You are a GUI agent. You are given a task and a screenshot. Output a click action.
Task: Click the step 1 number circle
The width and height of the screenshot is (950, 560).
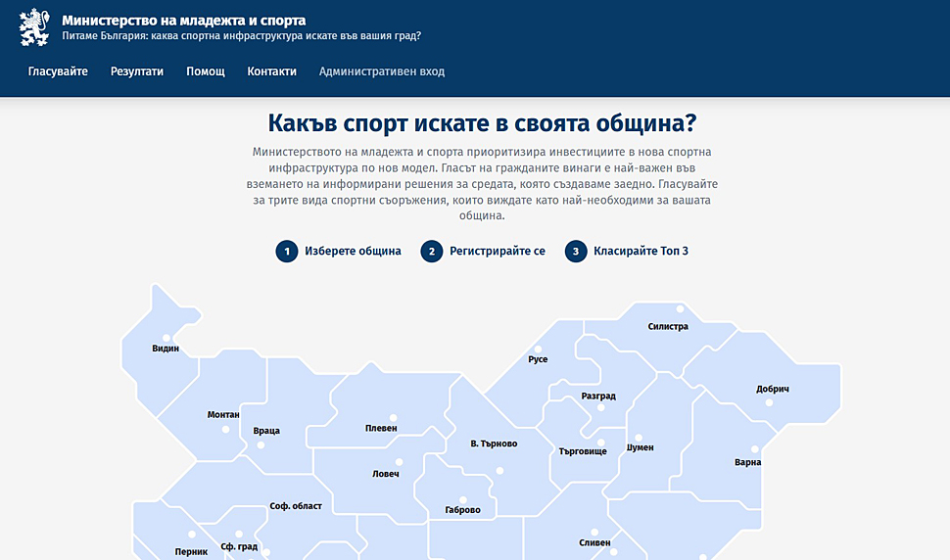click(x=287, y=252)
